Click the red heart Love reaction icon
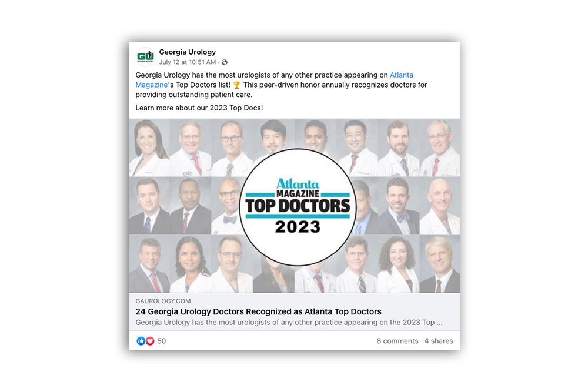The height and width of the screenshot is (392, 588). (x=150, y=341)
